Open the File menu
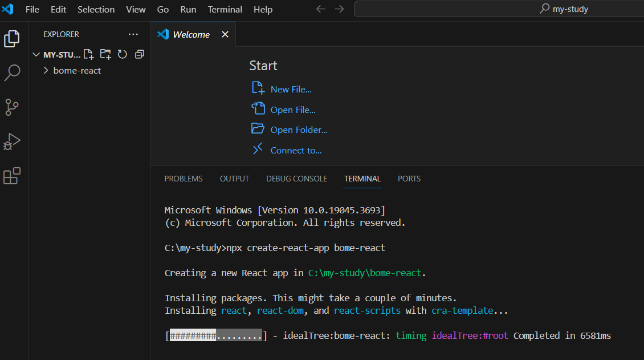 coord(32,10)
